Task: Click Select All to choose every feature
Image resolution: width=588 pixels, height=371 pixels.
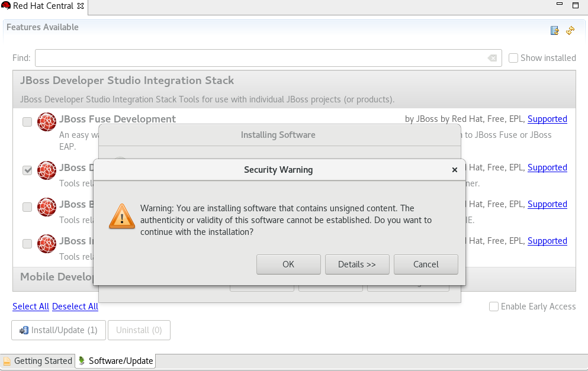Action: click(x=30, y=307)
